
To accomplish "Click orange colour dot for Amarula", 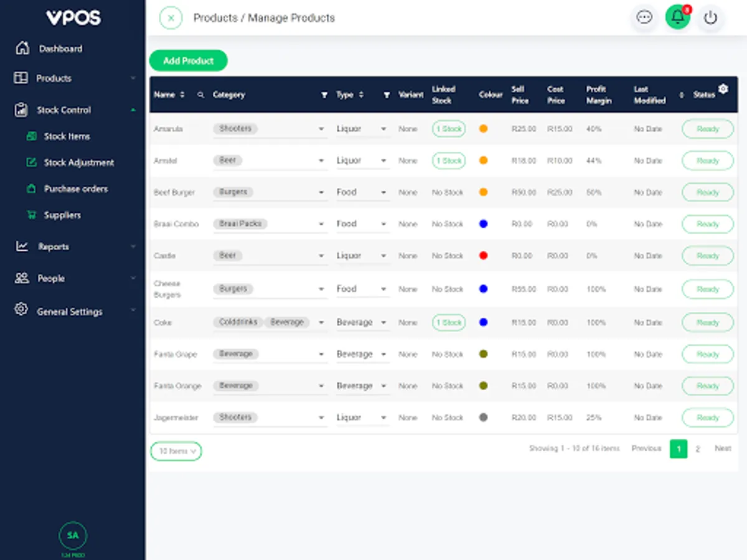I will tap(483, 129).
